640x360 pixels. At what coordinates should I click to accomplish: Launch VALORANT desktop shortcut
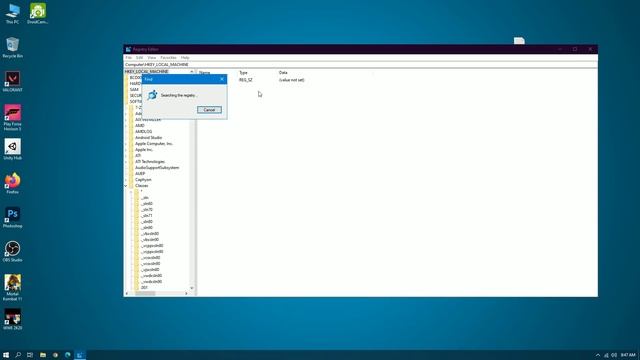12,81
